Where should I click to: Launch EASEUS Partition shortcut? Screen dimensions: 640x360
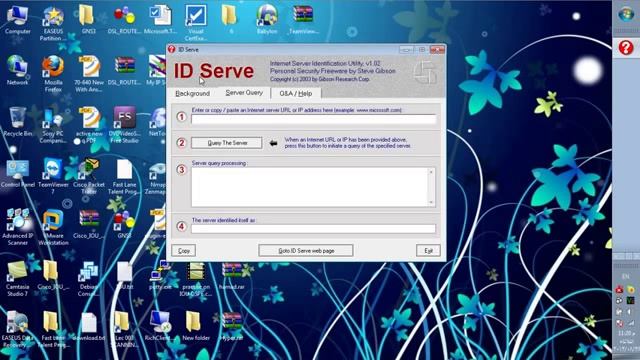coord(53,23)
